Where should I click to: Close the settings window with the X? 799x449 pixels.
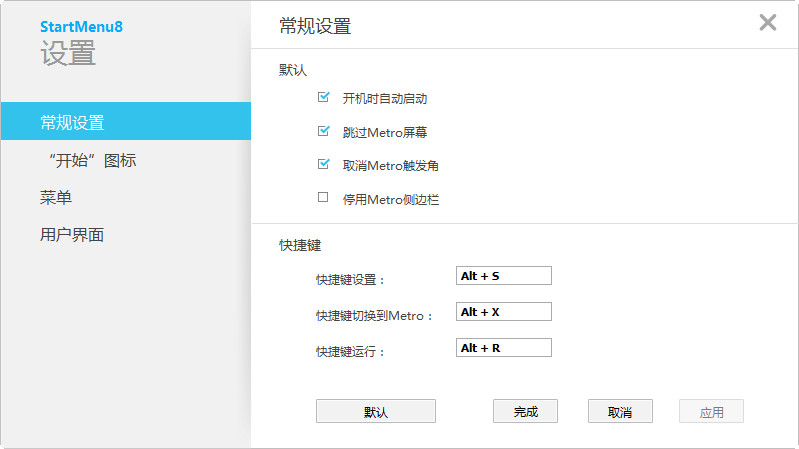coord(768,23)
